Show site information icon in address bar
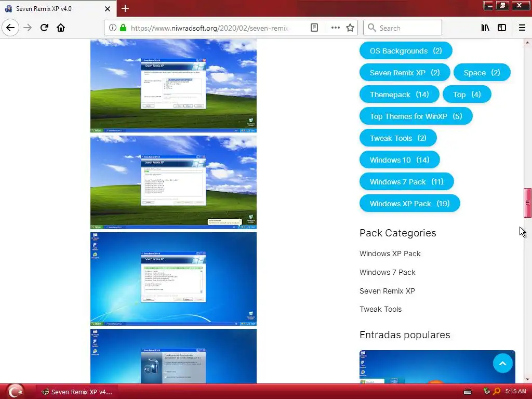 point(113,28)
